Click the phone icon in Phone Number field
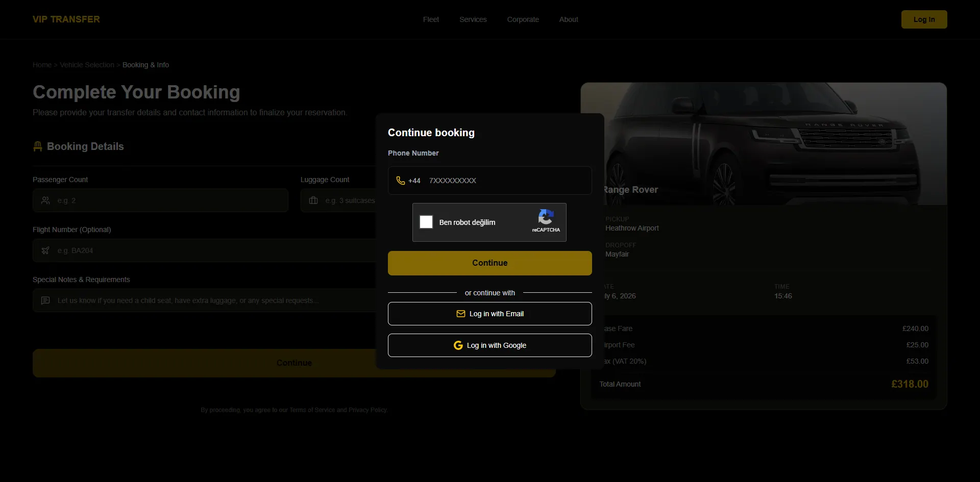Screen dimensions: 980x482 tap(401, 181)
